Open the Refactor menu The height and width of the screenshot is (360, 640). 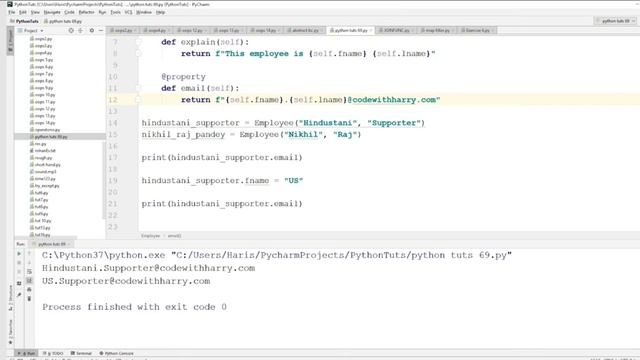86,12
